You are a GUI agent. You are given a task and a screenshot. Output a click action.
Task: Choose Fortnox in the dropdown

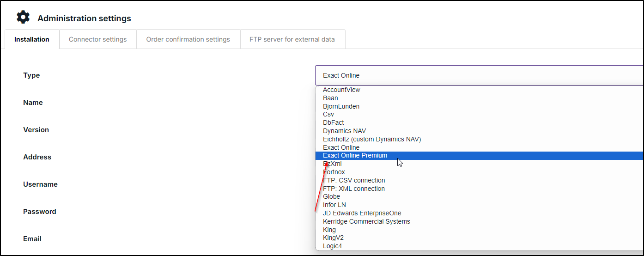(x=479, y=172)
